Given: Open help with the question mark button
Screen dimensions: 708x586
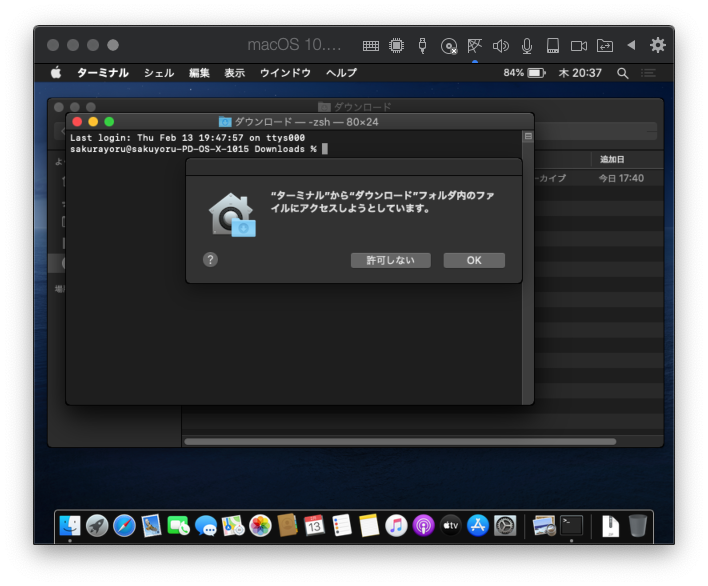Looking at the screenshot, I should pyautogui.click(x=210, y=260).
